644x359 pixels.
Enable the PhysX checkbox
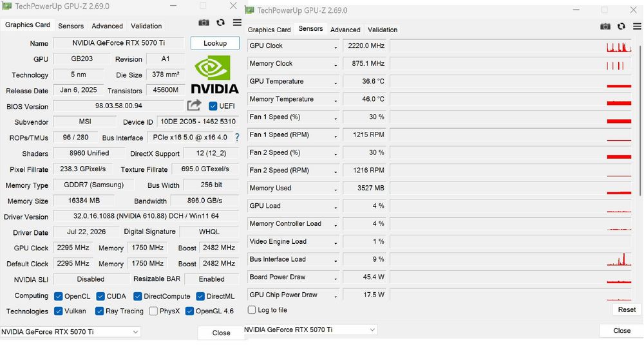coord(154,311)
